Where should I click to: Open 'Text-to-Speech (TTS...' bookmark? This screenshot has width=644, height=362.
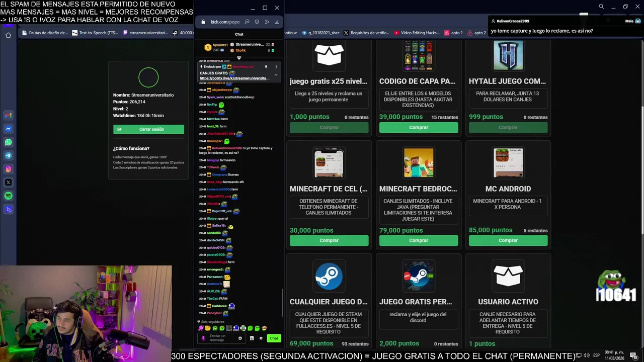pos(95,33)
